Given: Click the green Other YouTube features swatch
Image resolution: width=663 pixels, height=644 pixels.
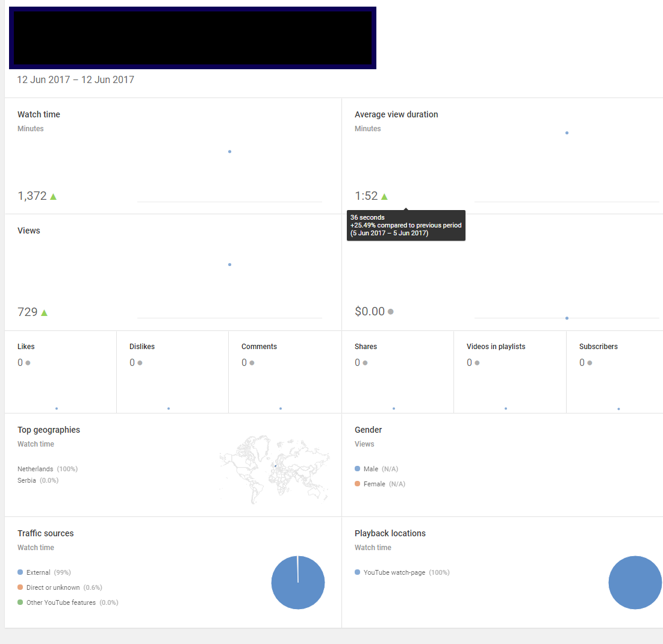Looking at the screenshot, I should (x=20, y=602).
